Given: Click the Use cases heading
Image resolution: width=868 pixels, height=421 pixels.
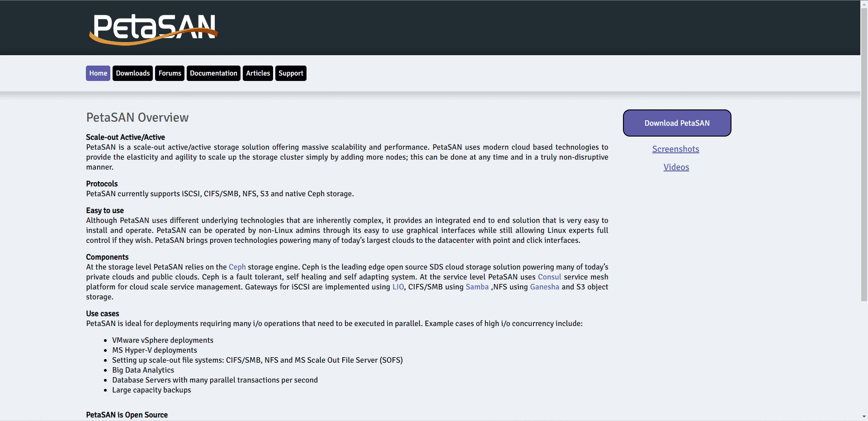Looking at the screenshot, I should pyautogui.click(x=103, y=313).
